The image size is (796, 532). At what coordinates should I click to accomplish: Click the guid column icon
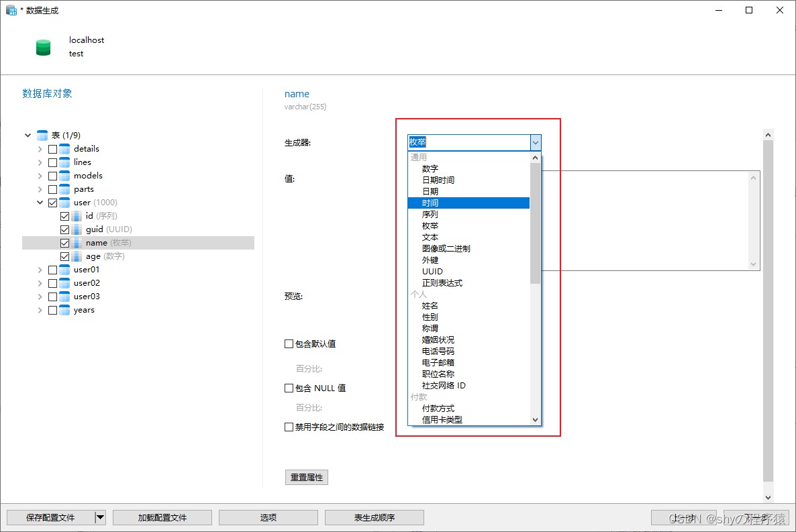point(77,229)
